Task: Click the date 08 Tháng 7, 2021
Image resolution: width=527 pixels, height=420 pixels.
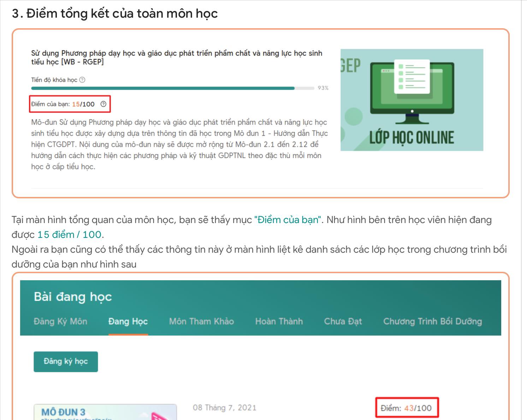Action: click(x=225, y=407)
